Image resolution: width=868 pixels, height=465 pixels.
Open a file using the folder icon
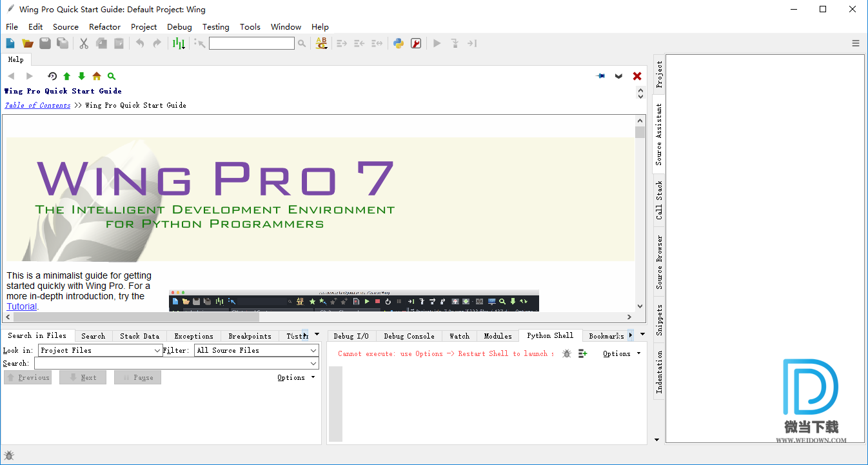28,43
